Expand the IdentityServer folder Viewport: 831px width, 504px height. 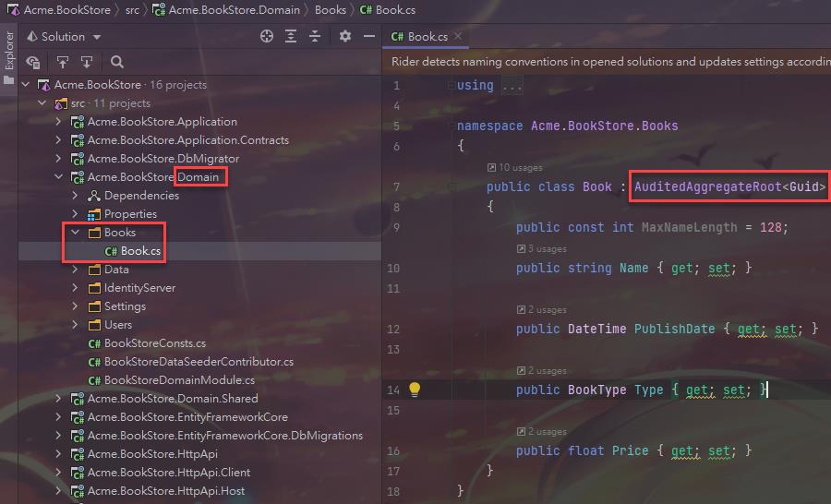(x=76, y=288)
